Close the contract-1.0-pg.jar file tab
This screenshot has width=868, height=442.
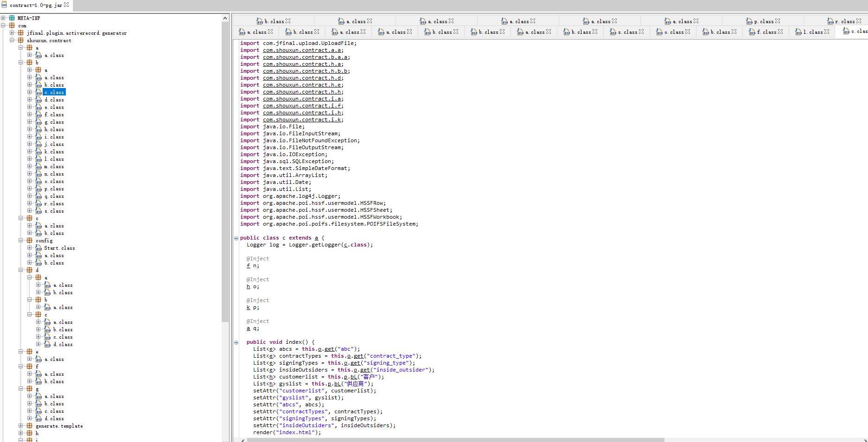(x=66, y=5)
